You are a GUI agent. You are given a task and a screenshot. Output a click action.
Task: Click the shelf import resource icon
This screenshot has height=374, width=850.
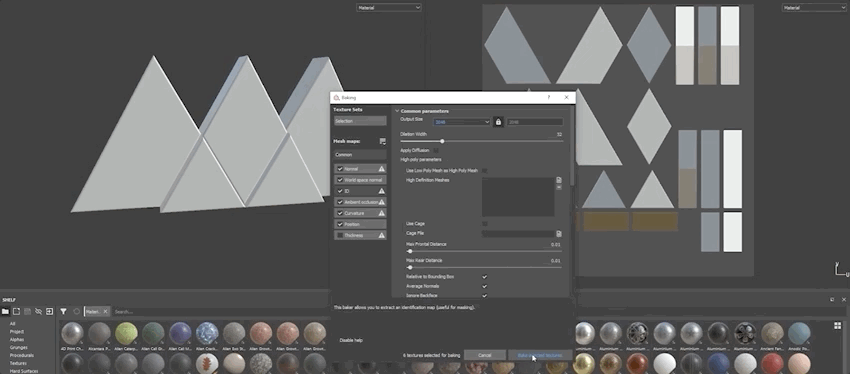pos(49,312)
